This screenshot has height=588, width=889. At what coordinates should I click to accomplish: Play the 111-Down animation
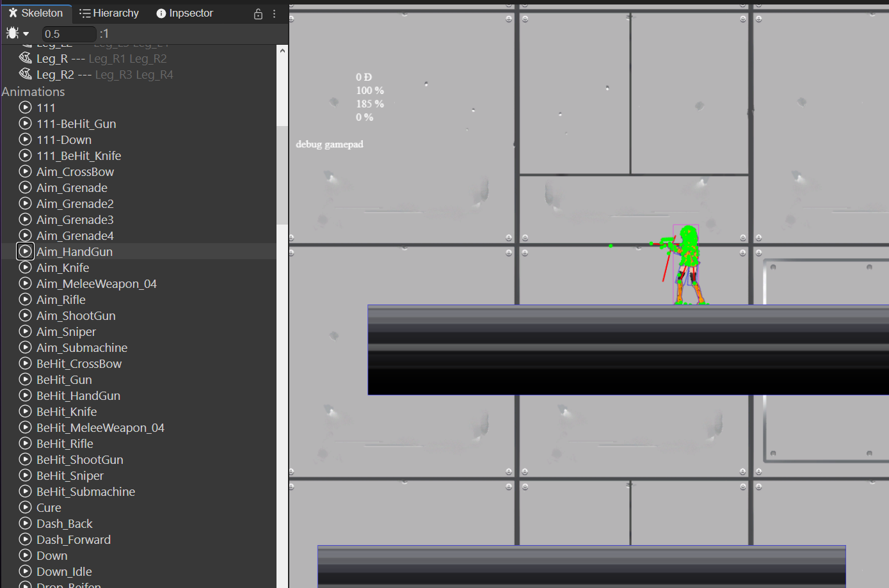(x=25, y=139)
